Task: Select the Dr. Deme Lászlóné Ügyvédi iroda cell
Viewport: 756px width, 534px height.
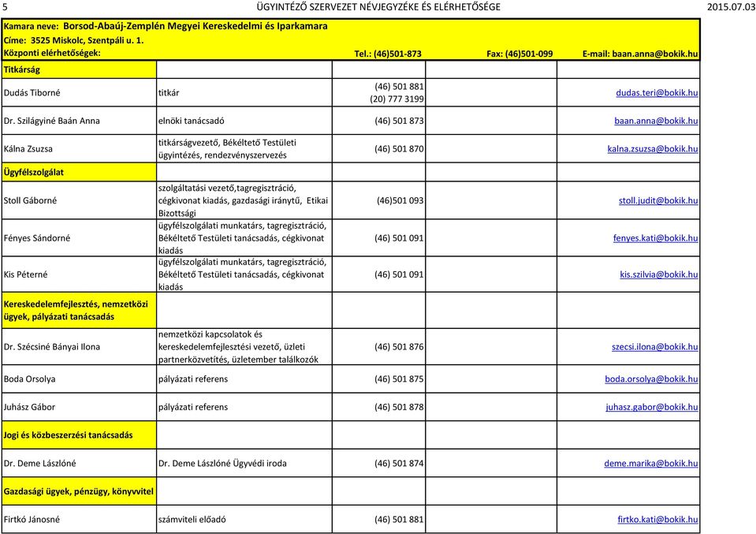Action: tap(244, 463)
